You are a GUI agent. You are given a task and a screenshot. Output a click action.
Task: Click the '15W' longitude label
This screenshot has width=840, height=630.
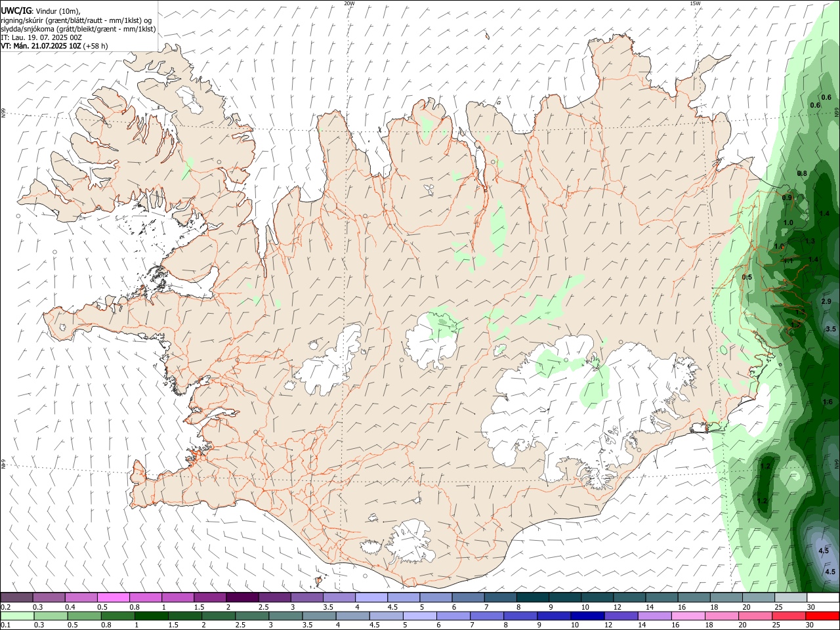click(696, 3)
